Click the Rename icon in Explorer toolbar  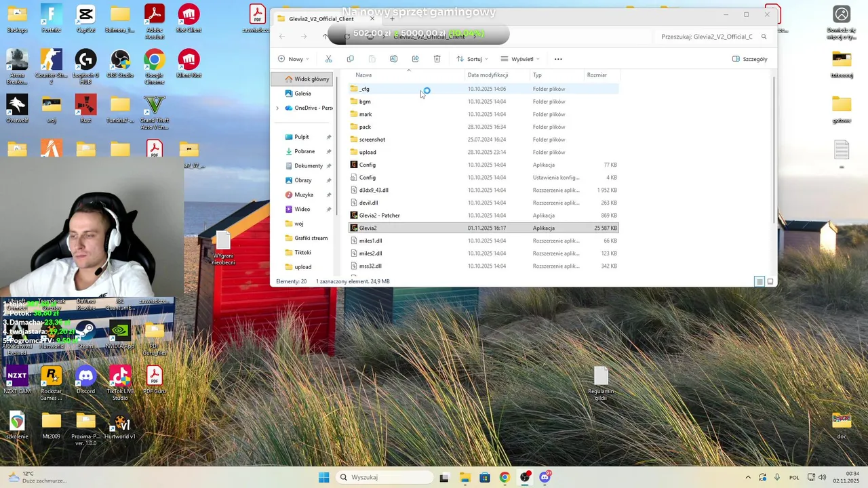click(x=393, y=59)
